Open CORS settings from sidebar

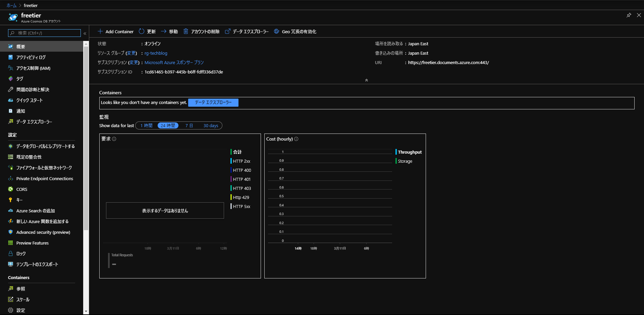click(21, 189)
